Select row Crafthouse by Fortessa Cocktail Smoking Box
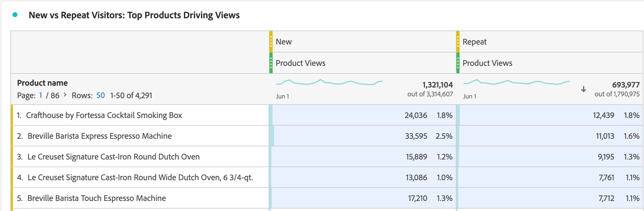644x211 pixels. coord(140,115)
